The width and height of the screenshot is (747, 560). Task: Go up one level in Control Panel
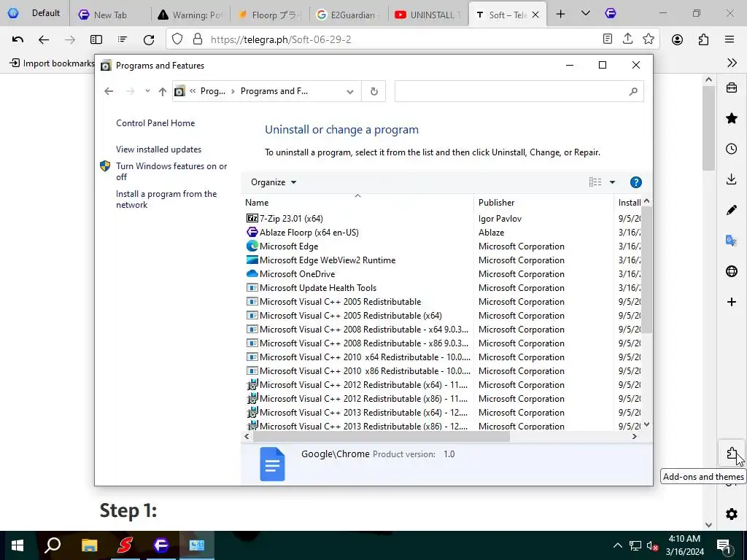tap(163, 91)
